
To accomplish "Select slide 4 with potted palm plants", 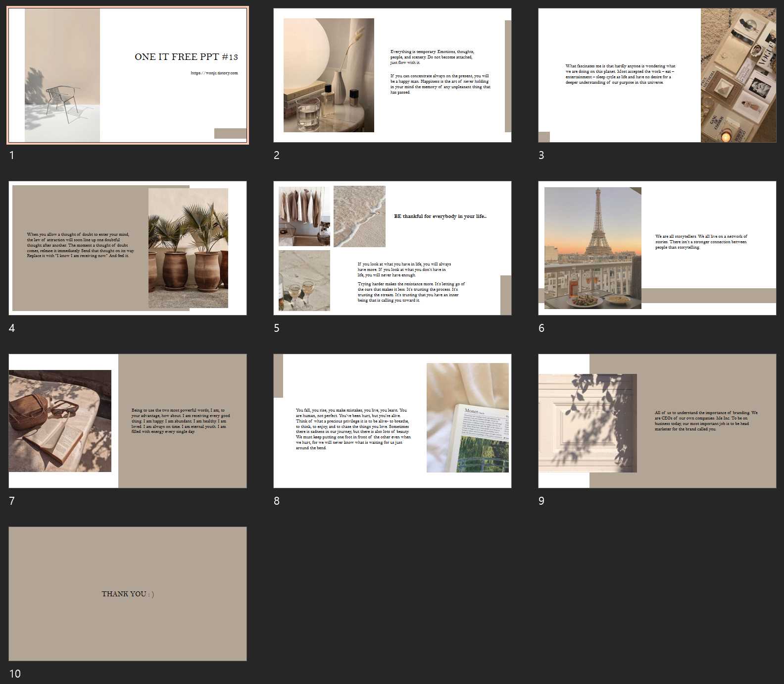I will coord(128,248).
